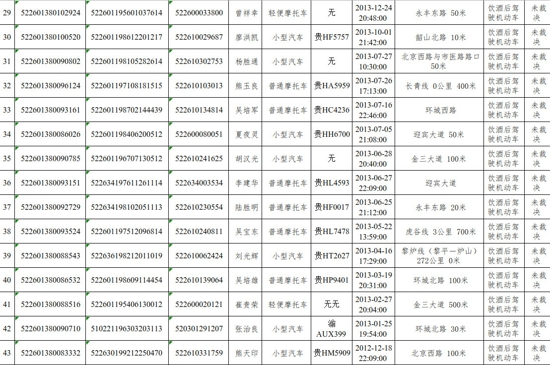Select row number cell 29

7,13
